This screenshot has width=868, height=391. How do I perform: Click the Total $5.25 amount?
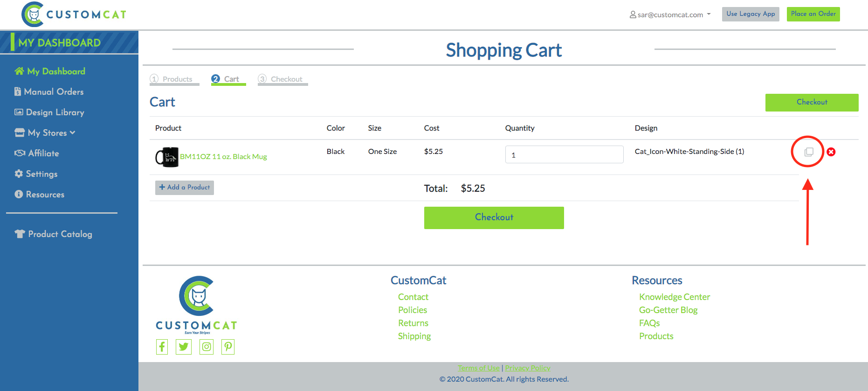click(473, 189)
